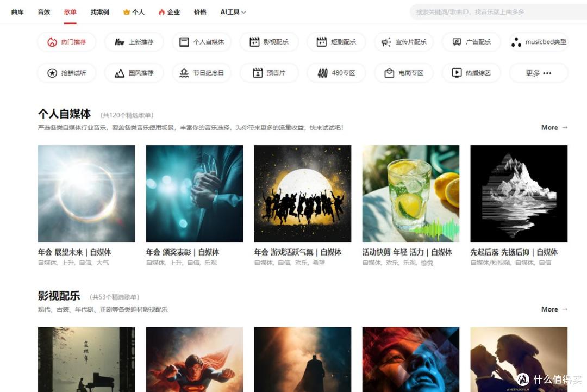Click tags text 自媒体/短视频, 自媒体, 自信
The height and width of the screenshot is (392, 587).
510,263
